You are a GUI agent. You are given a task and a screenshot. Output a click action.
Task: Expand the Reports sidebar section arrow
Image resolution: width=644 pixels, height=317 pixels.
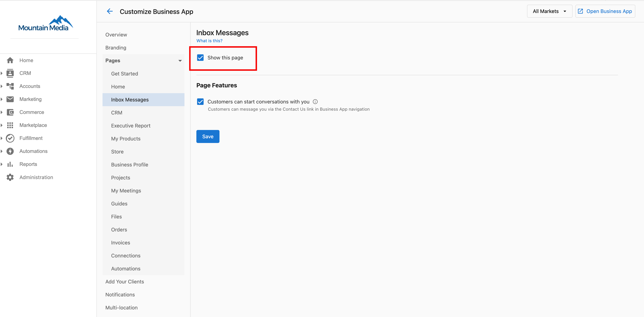[1, 164]
